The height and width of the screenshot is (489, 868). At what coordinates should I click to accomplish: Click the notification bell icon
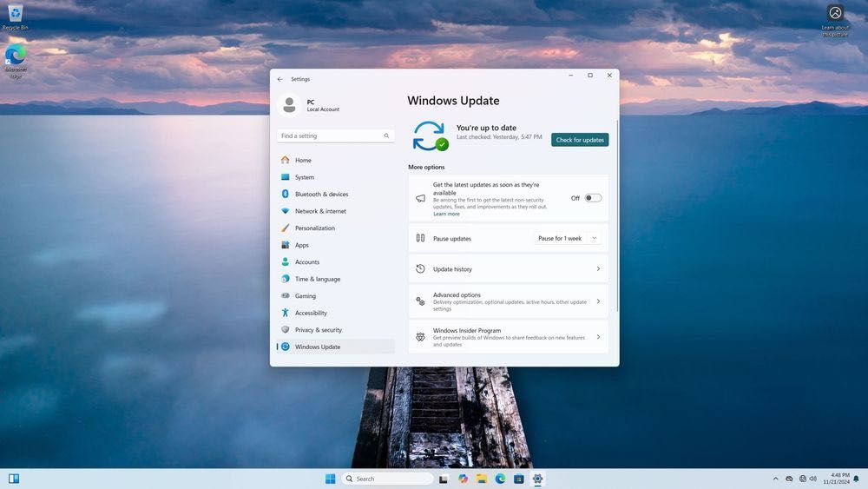pyautogui.click(x=857, y=479)
